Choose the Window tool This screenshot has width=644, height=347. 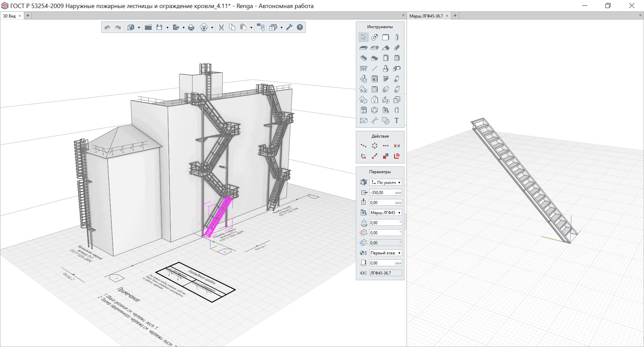pos(397,58)
